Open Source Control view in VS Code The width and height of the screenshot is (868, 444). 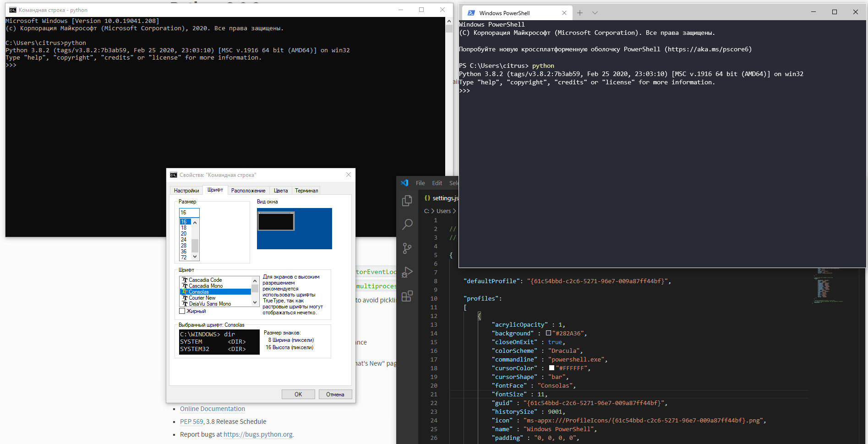pyautogui.click(x=407, y=248)
